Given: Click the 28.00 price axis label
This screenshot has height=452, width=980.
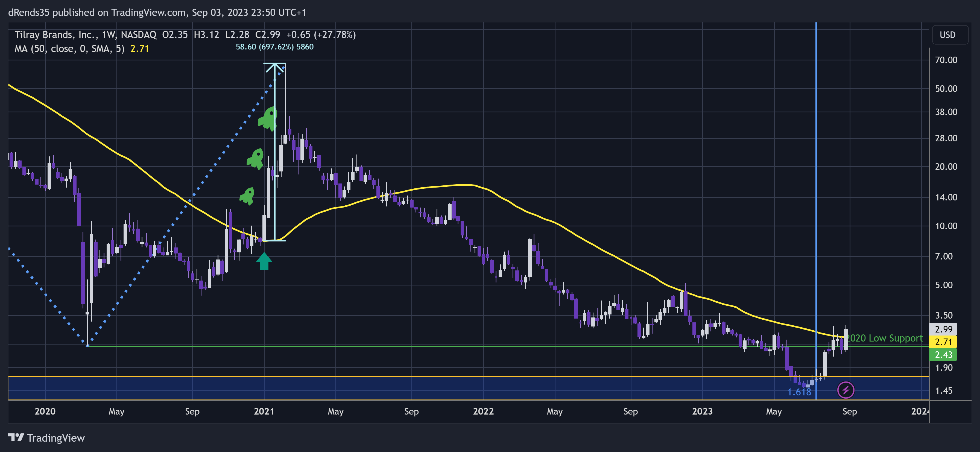Looking at the screenshot, I should [x=946, y=138].
